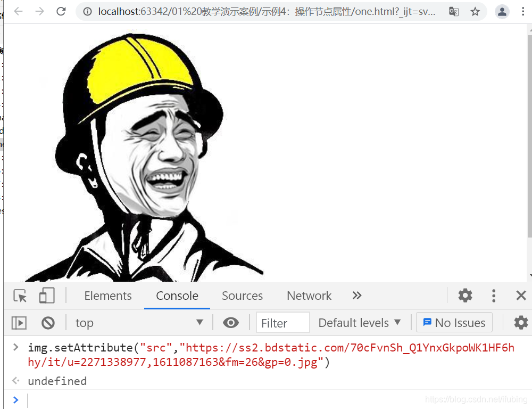This screenshot has height=409, width=532.
Task: Open DevTools customize three-dot menu
Action: [494, 296]
